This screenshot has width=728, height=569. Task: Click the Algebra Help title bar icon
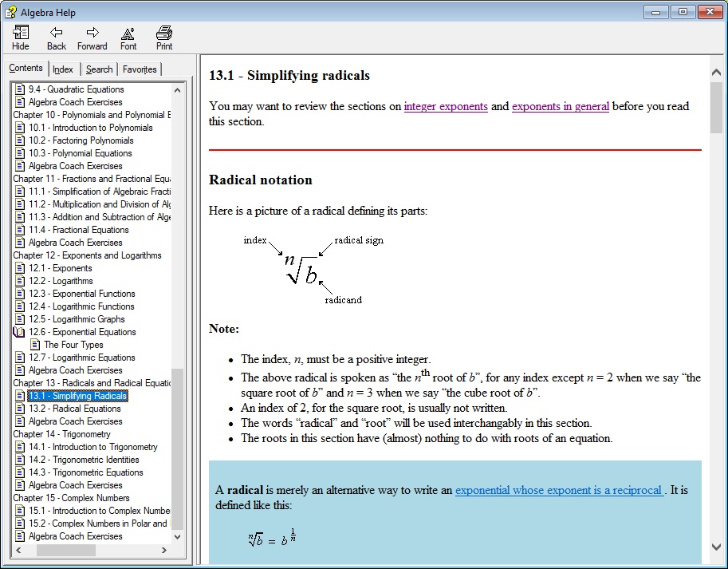coord(10,12)
